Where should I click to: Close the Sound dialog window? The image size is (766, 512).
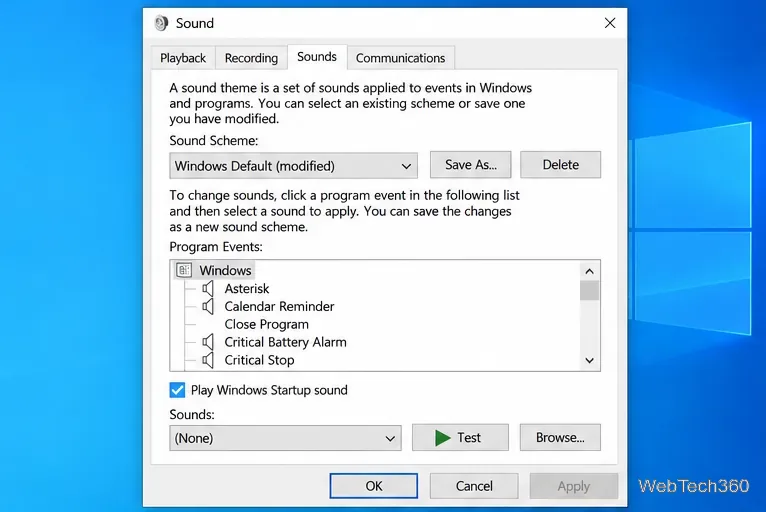click(x=610, y=23)
